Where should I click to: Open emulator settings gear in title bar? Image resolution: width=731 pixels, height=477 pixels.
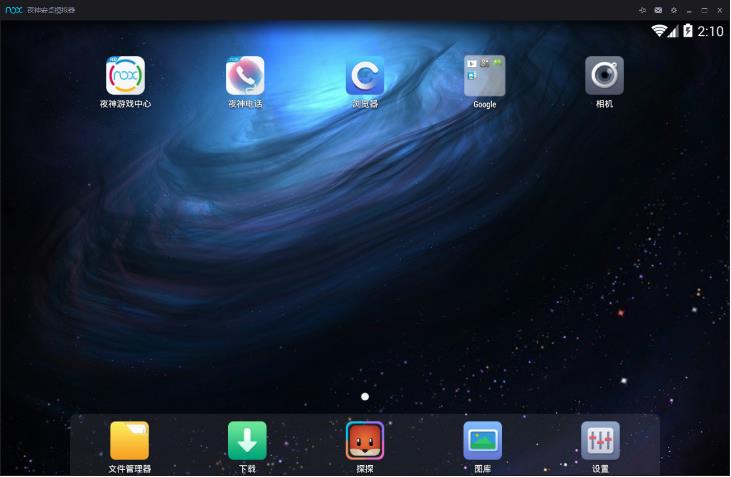point(673,10)
